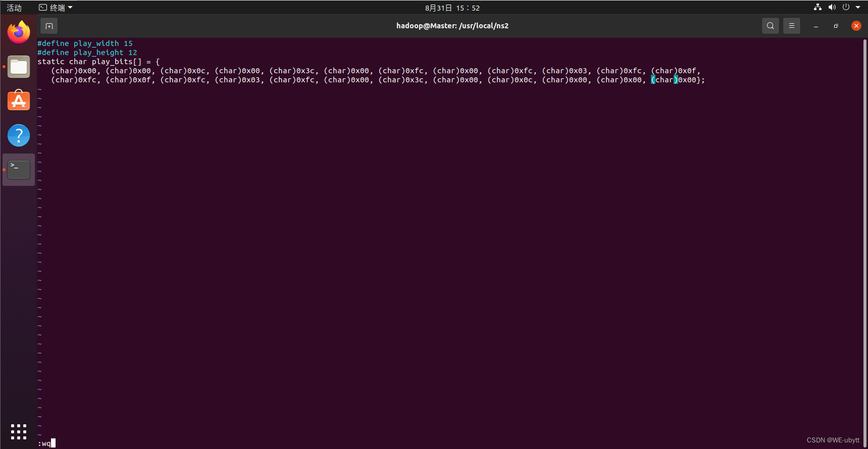
Task: Click '(char)0x0c,' in first data row
Action: pyautogui.click(x=185, y=71)
